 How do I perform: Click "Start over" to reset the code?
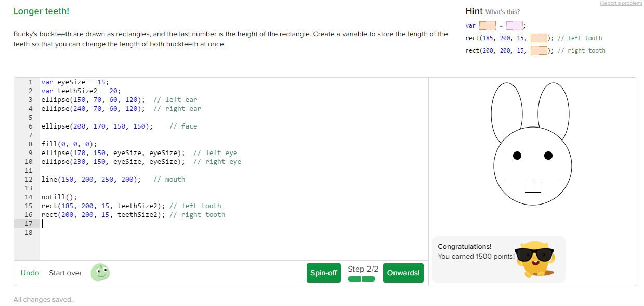click(65, 272)
